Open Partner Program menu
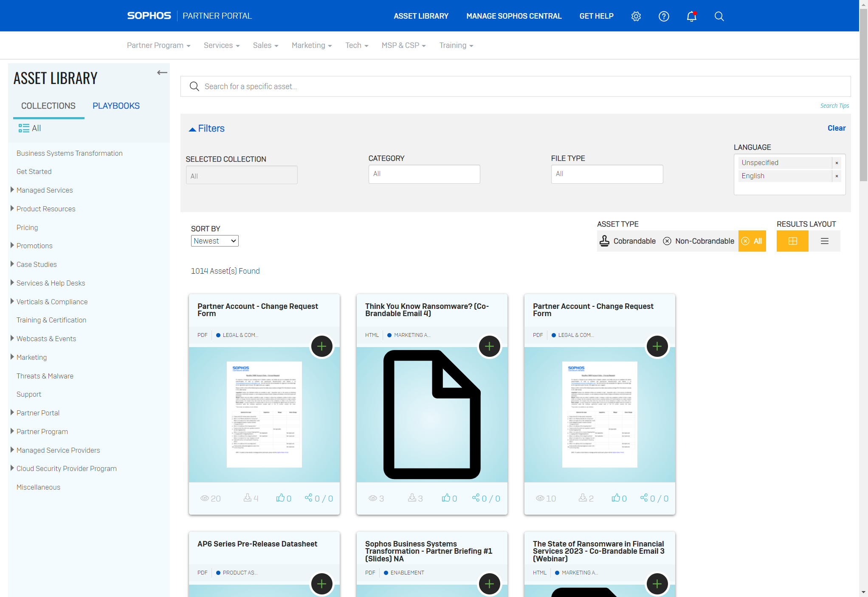Screen dimensions: 868x597 coord(158,45)
